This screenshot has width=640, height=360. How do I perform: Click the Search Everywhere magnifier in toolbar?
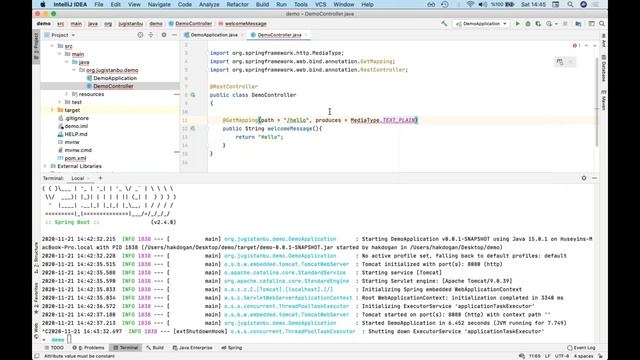pyautogui.click(x=602, y=24)
